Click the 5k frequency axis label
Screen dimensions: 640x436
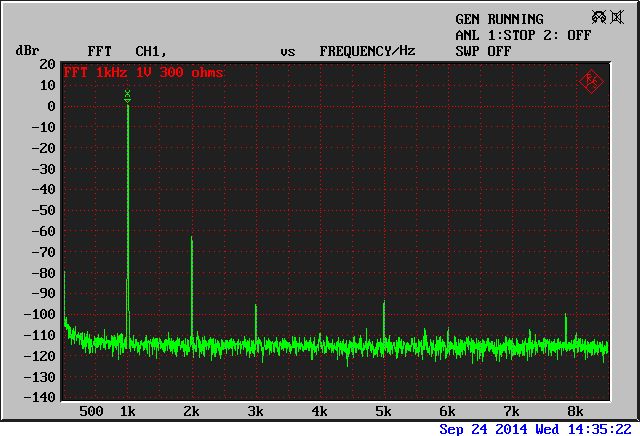383,411
